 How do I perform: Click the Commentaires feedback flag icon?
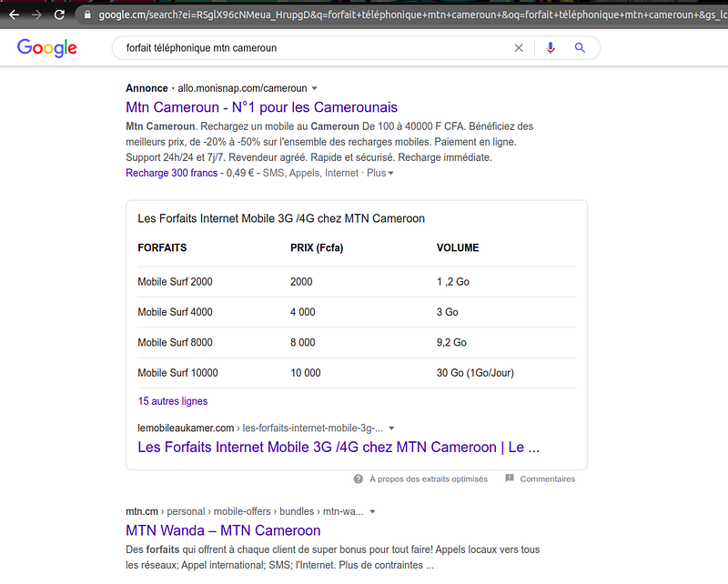510,478
